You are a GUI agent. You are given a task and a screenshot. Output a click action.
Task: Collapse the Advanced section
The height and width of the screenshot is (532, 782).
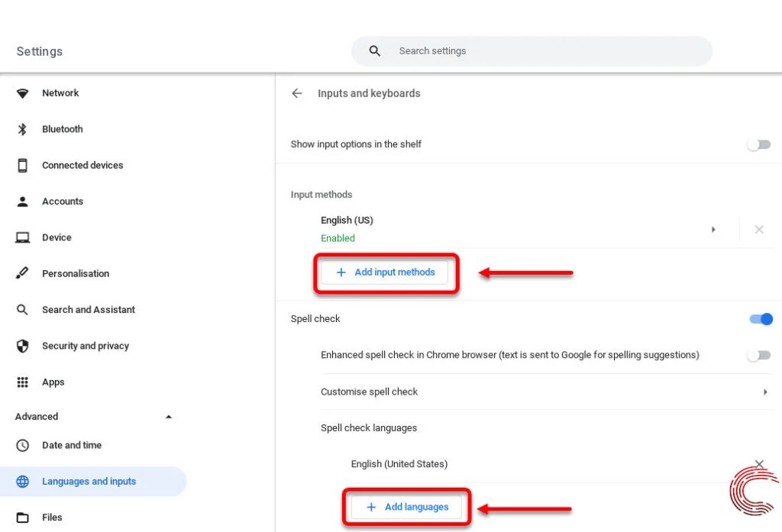click(x=169, y=416)
